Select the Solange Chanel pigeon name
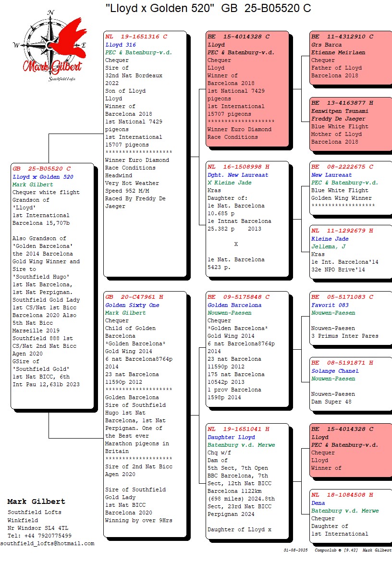Screen dimensions: 392x563 tap(335, 371)
